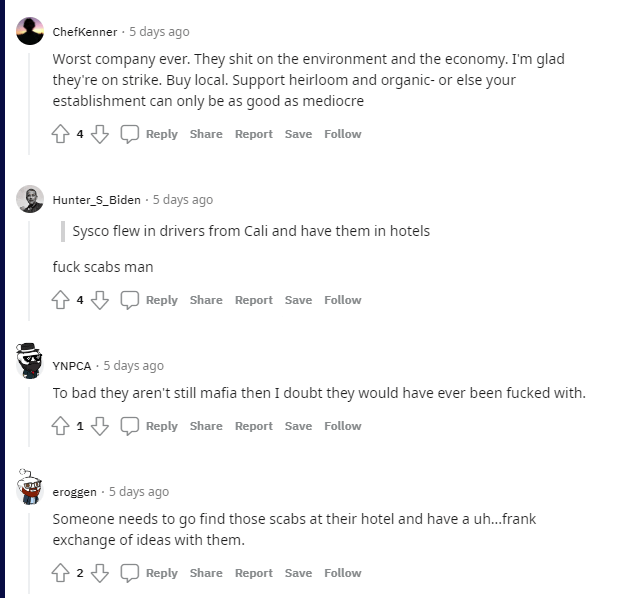Save ChefKenner's comment
This screenshot has height=598, width=636.
coord(298,134)
